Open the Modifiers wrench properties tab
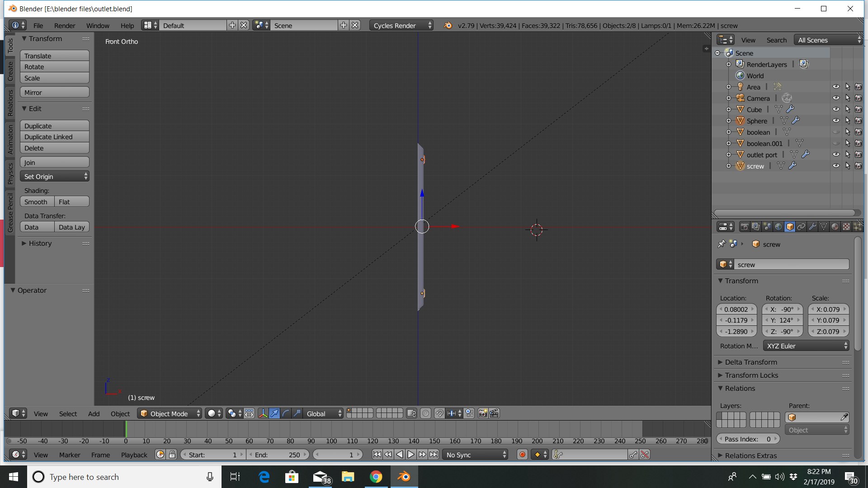 click(812, 227)
